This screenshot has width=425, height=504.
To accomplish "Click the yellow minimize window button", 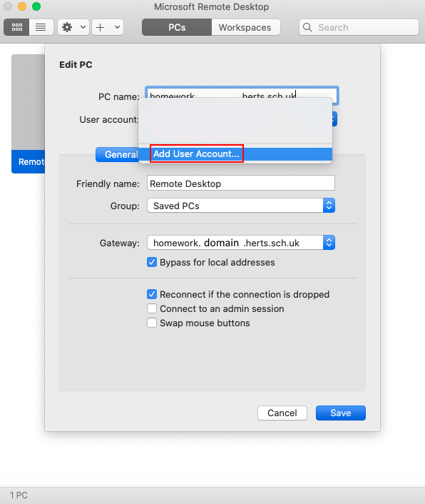I will pyautogui.click(x=22, y=6).
